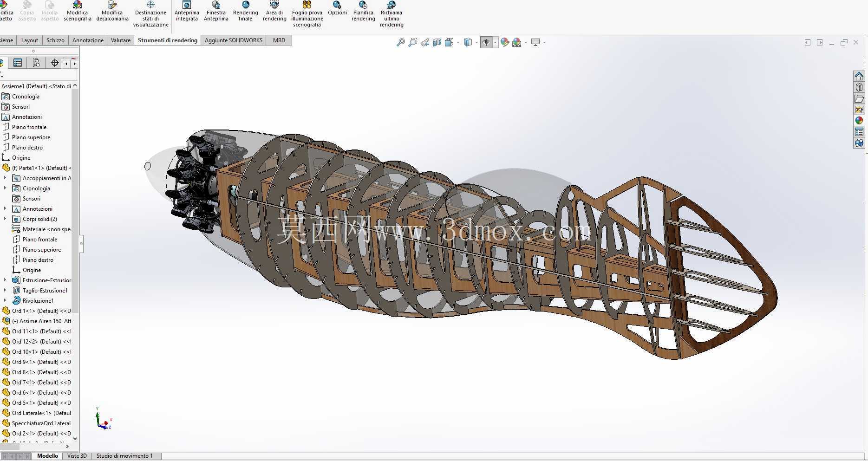Switch to Aggiunte SOLIDWORKS tab
The image size is (868, 461).
tap(234, 40)
